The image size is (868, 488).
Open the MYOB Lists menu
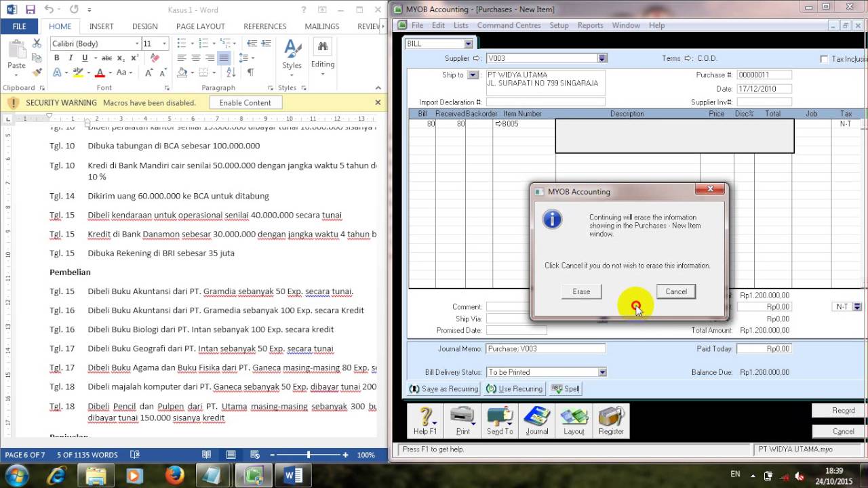pos(460,25)
